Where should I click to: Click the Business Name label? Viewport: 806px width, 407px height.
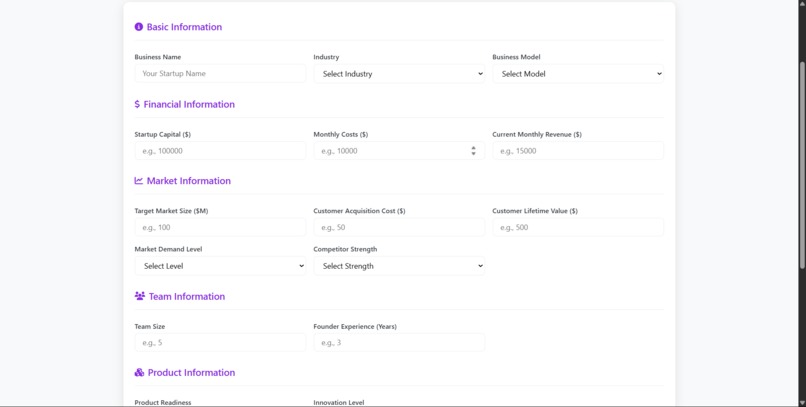coord(158,57)
